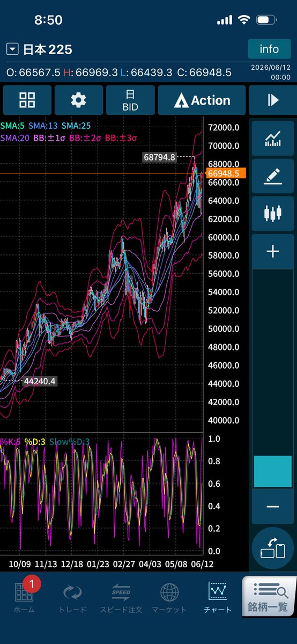297x644 pixels.
Task: Tap the info button
Action: tap(269, 49)
